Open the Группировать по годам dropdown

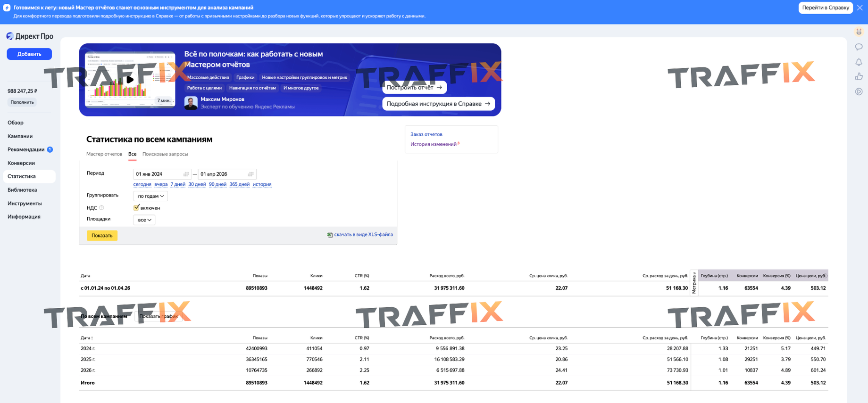(150, 196)
